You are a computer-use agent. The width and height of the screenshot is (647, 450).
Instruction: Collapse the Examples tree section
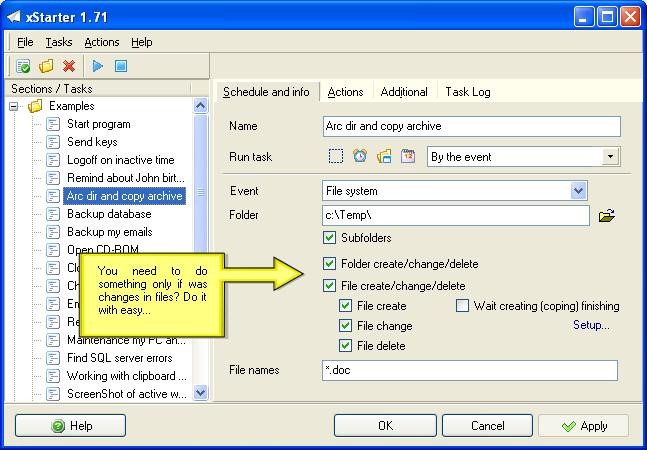pos(16,106)
